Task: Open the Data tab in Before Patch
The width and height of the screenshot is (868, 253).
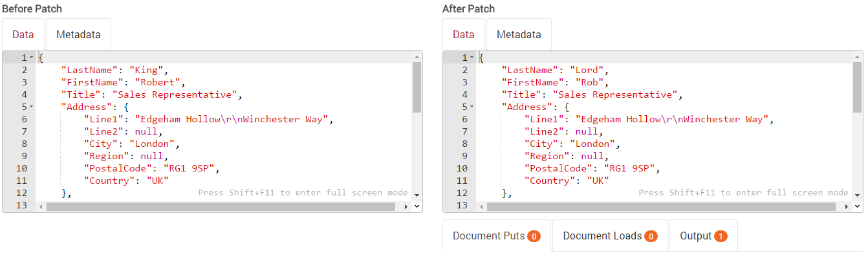Action: [x=23, y=34]
